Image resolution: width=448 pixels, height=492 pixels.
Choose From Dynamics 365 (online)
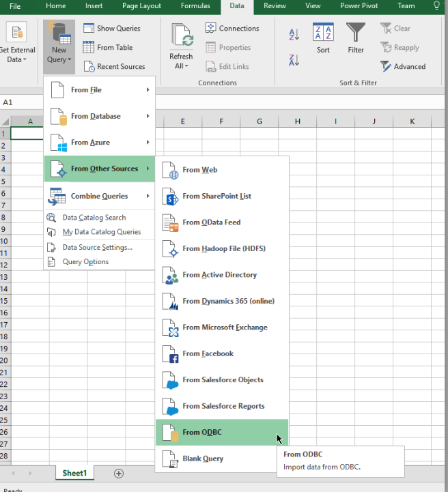click(x=222, y=301)
